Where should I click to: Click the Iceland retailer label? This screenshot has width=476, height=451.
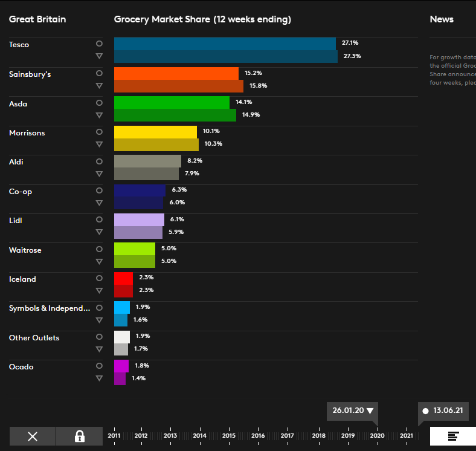(22, 279)
